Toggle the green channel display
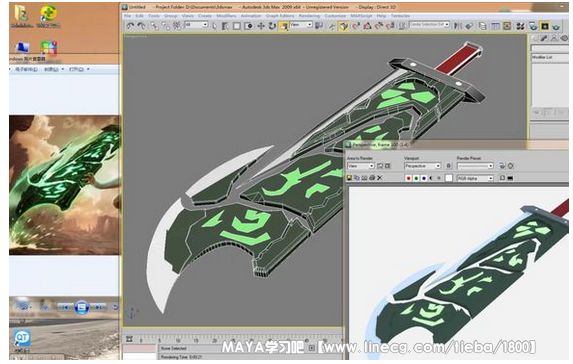 tap(416, 178)
